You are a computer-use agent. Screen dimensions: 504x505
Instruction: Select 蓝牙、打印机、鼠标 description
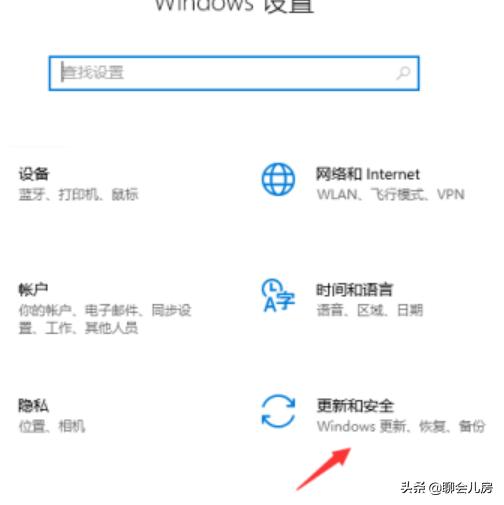coord(78,194)
